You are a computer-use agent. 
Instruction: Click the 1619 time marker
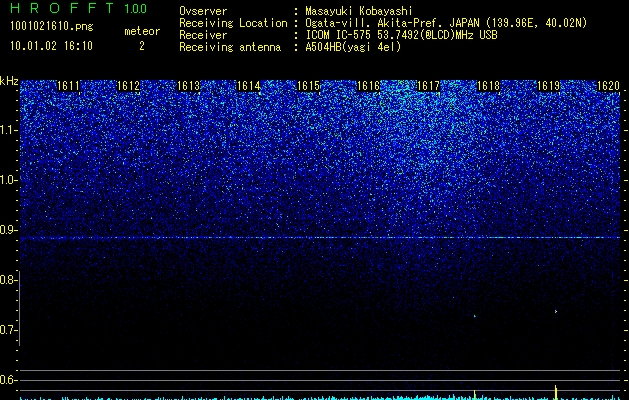[548, 85]
